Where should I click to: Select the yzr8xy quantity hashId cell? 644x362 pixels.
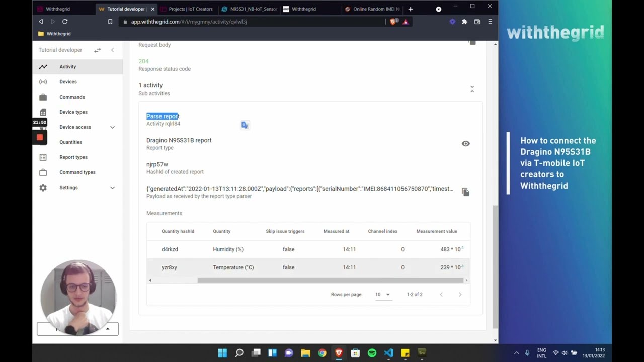click(169, 267)
